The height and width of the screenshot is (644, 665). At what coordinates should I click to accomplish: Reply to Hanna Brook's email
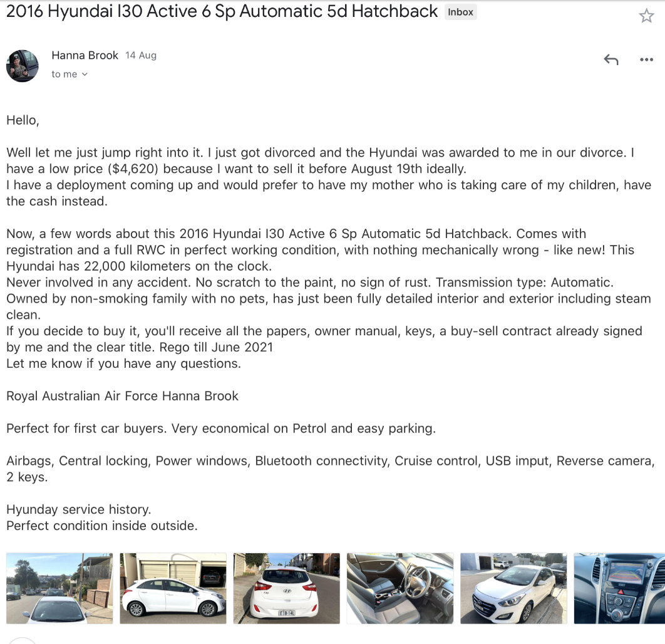pyautogui.click(x=611, y=59)
